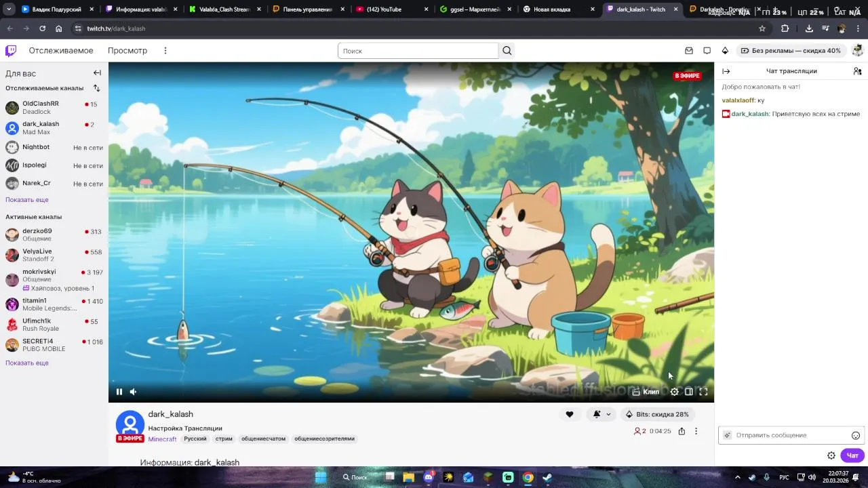Expand active channels Показать еще
Viewport: 868px width, 488px height.
pyautogui.click(x=27, y=363)
